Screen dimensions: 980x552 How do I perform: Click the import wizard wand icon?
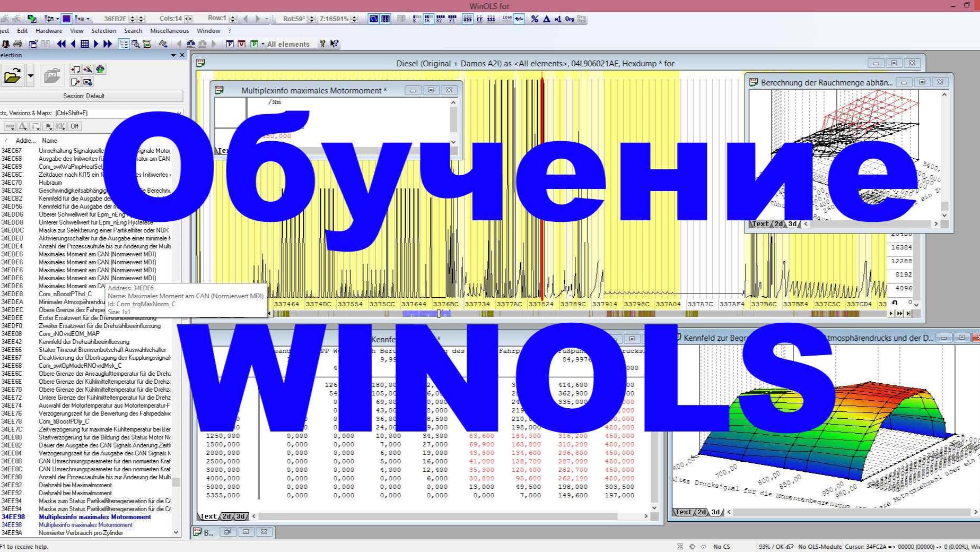(87, 70)
